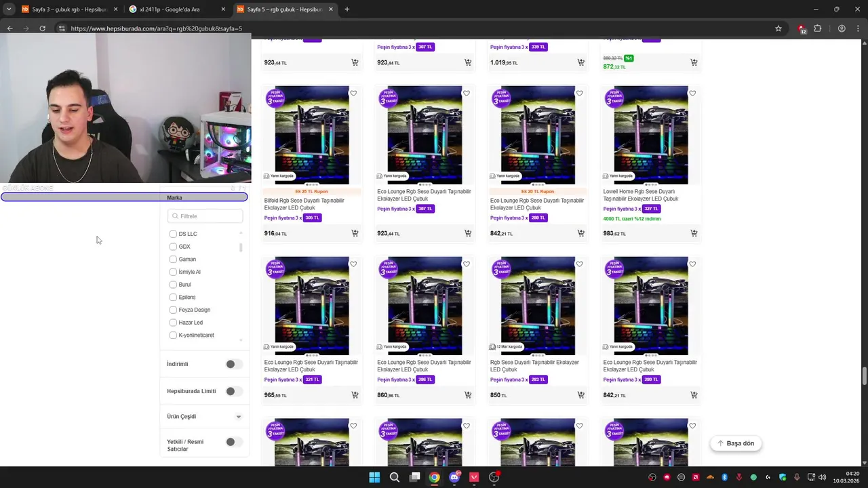Open the Chrome extensions puzzle icon
Image resolution: width=868 pixels, height=488 pixels.
(x=817, y=28)
